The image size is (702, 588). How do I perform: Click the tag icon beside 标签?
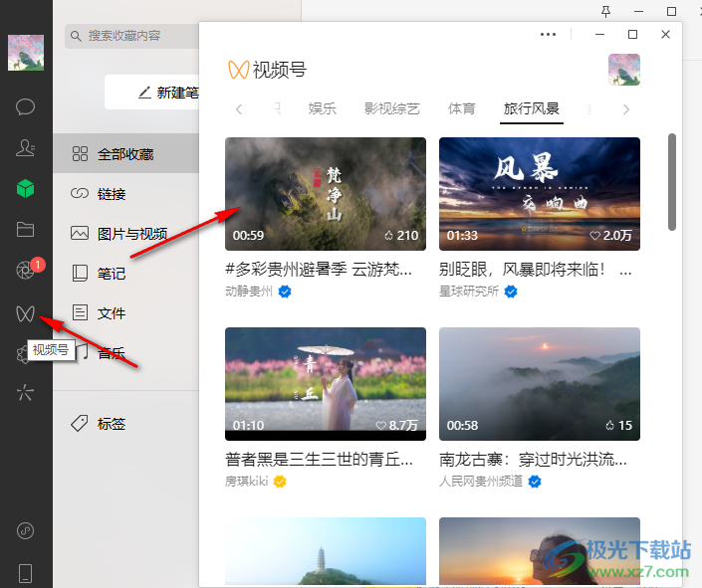coord(80,423)
